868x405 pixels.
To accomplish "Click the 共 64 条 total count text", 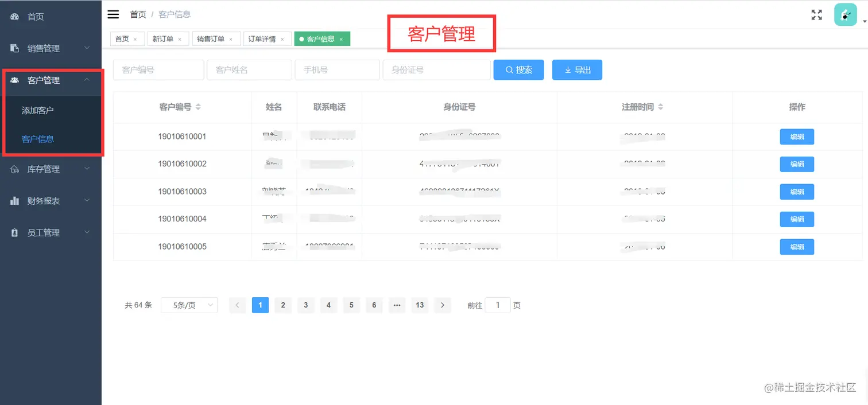I will click(x=138, y=305).
